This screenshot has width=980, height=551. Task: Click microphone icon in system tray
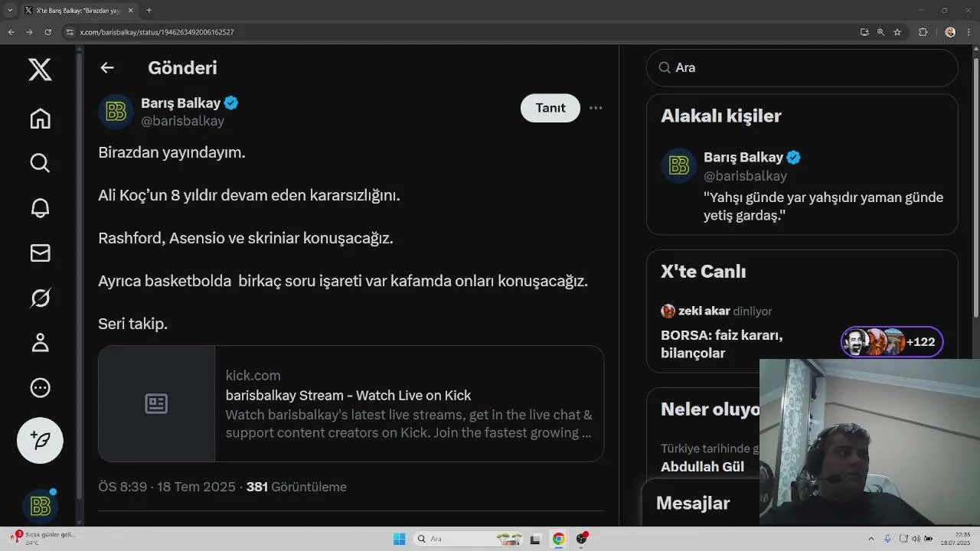coord(888,539)
